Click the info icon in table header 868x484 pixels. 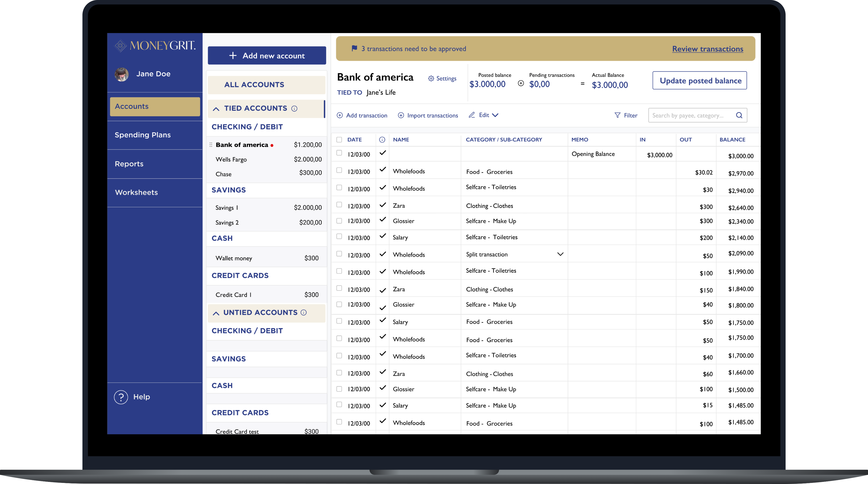point(382,139)
